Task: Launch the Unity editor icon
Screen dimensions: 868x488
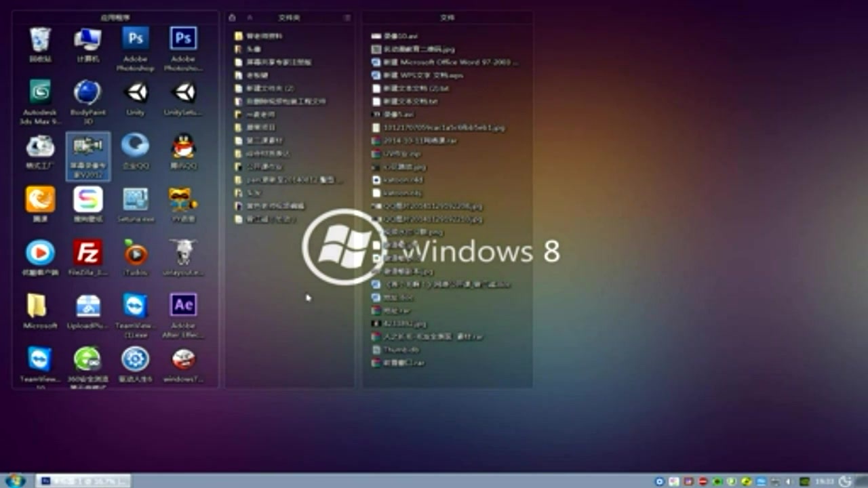Action: [136, 98]
